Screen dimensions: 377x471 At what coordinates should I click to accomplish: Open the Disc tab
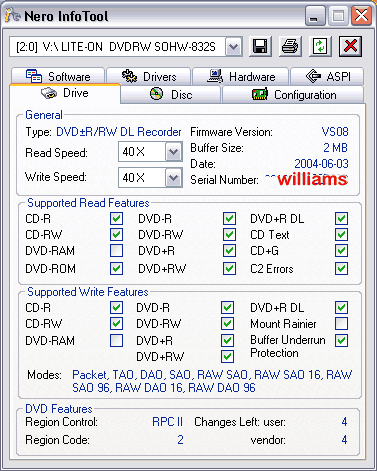point(171,95)
